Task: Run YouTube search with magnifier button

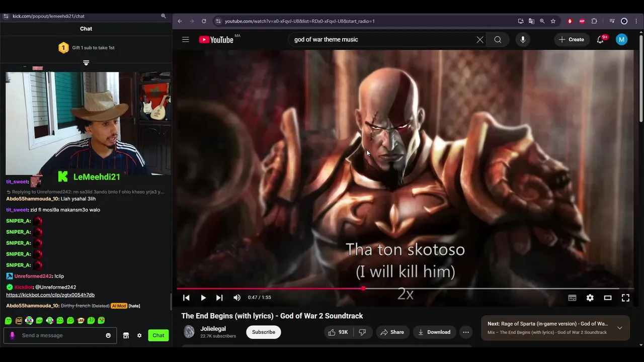Action: pos(498,40)
